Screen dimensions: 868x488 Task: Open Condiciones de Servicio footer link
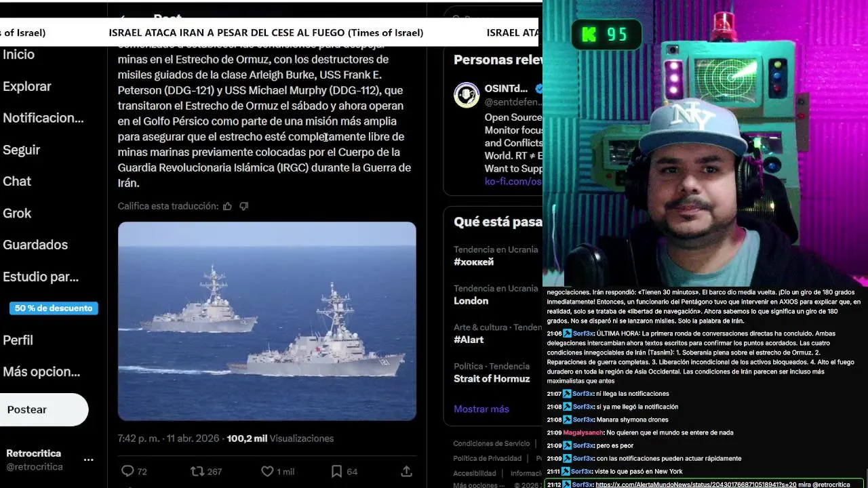tap(492, 443)
